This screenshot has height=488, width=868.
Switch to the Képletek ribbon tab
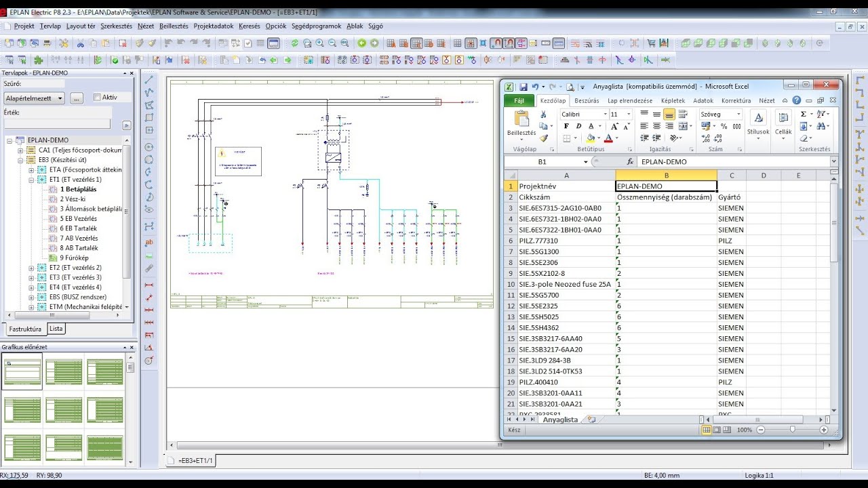(673, 100)
